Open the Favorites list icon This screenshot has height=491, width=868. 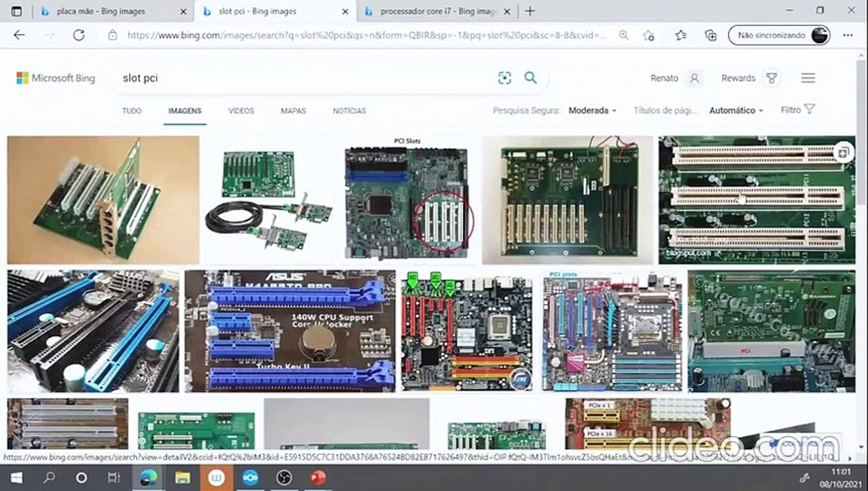pyautogui.click(x=680, y=35)
